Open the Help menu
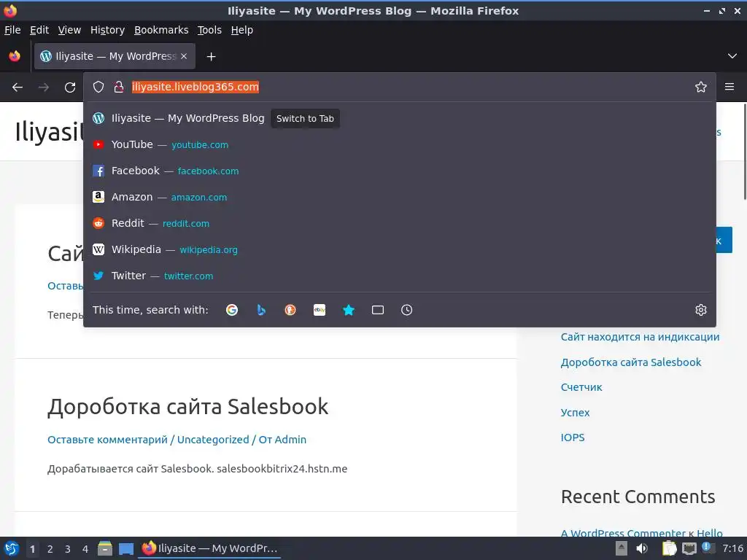The height and width of the screenshot is (560, 747). 242,30
